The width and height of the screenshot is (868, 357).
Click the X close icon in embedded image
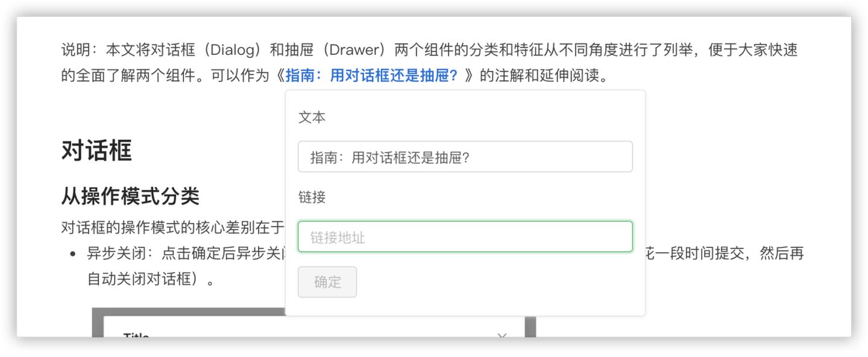[x=502, y=335]
